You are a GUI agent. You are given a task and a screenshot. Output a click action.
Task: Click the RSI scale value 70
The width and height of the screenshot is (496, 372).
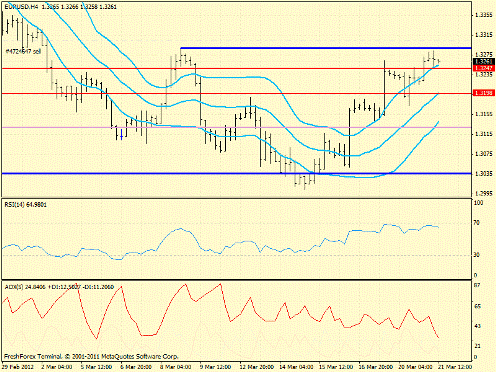click(x=477, y=222)
